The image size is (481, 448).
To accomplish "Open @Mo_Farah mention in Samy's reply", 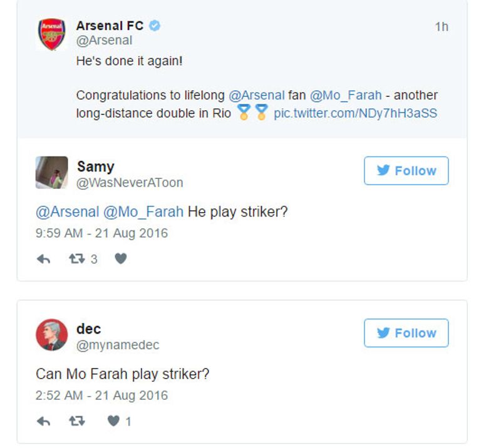I will tap(143, 211).
